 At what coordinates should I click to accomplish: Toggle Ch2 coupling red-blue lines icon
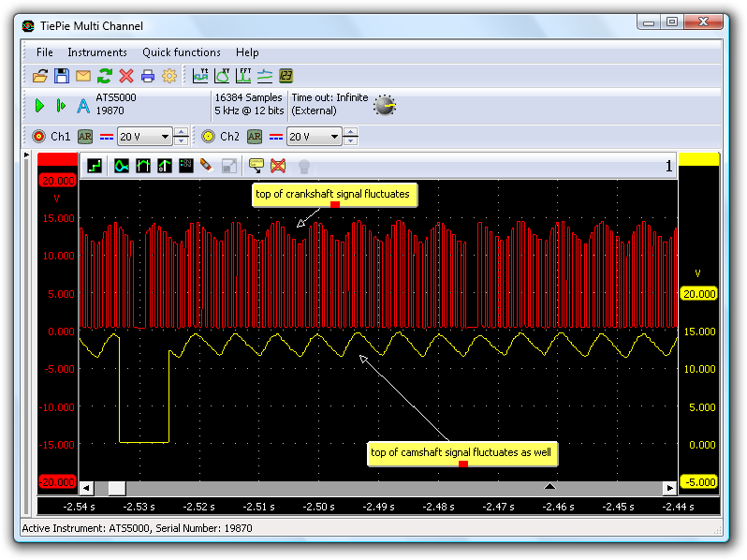tap(276, 138)
